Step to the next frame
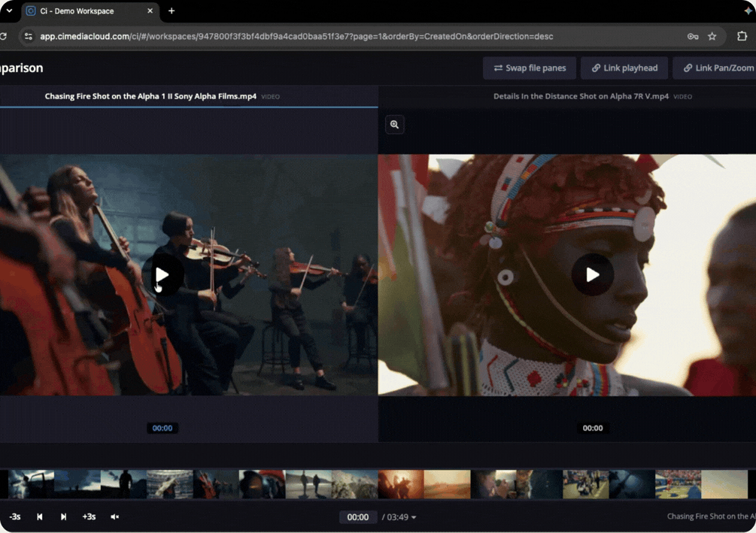 click(63, 516)
